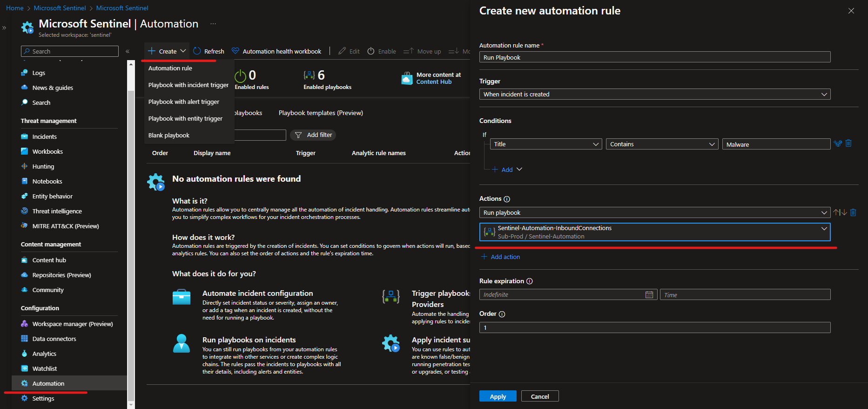Move the Run playbook action up

pos(836,212)
